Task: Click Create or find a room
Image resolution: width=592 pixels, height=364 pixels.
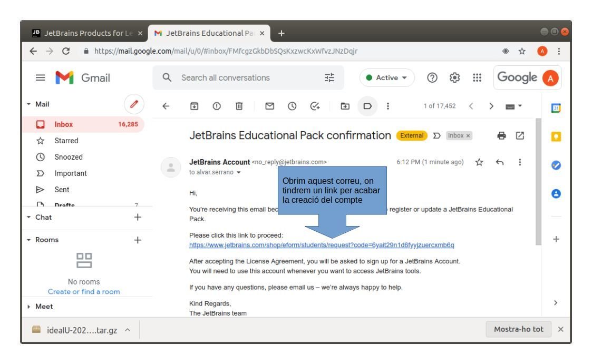Action: point(84,292)
